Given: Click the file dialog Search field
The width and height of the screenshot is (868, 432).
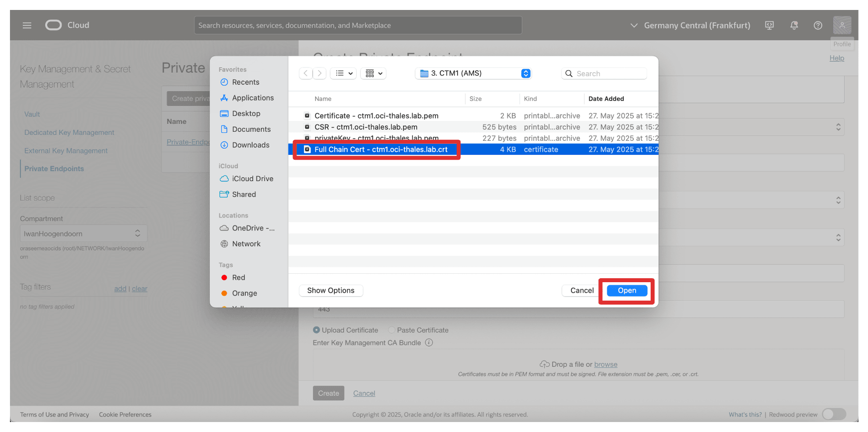Looking at the screenshot, I should click(x=604, y=74).
